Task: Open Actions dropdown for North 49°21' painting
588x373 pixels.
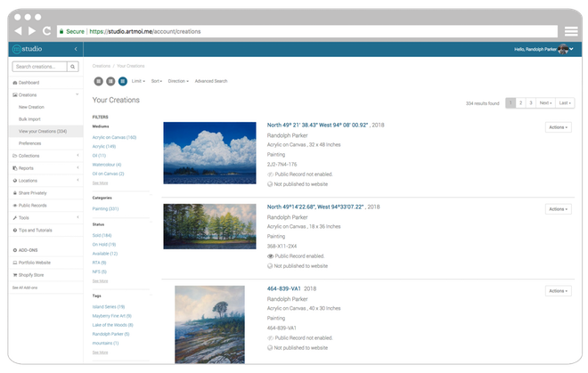Action: click(558, 127)
